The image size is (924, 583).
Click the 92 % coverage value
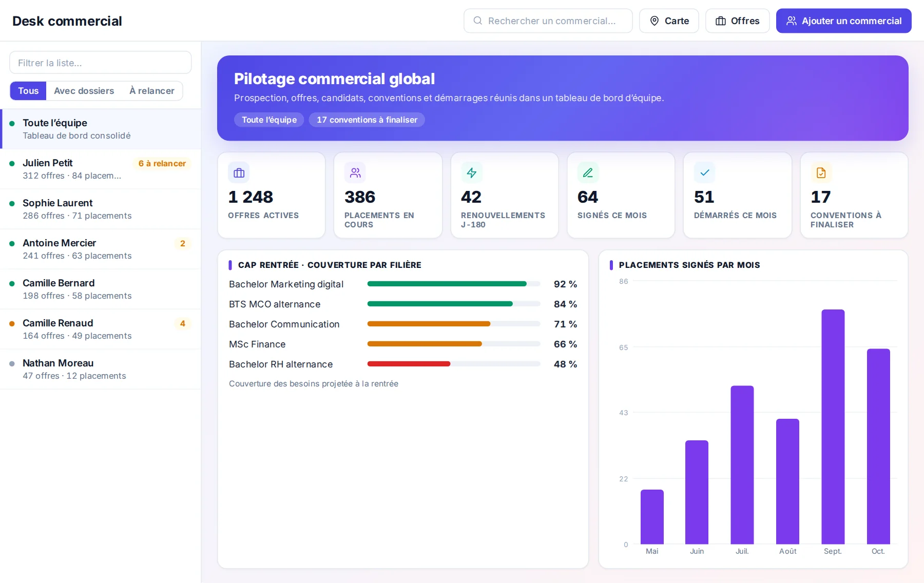coord(565,284)
